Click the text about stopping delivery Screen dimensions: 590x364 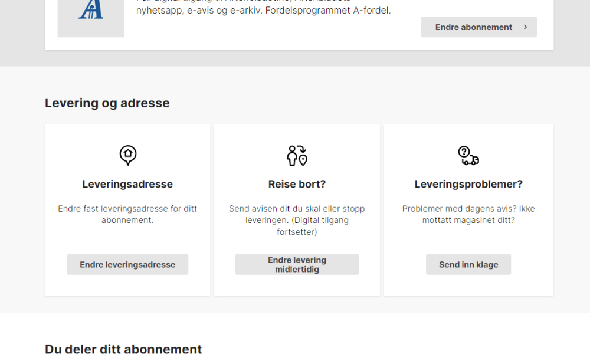[297, 220]
